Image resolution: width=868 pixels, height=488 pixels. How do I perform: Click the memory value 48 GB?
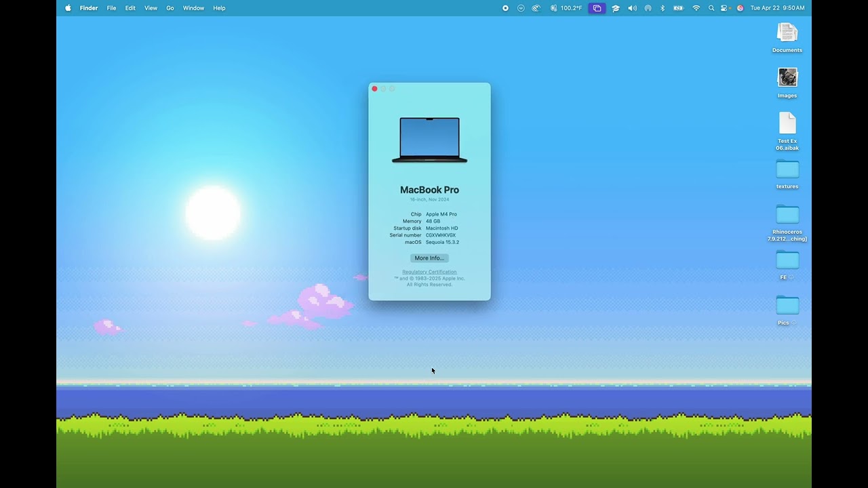point(433,221)
